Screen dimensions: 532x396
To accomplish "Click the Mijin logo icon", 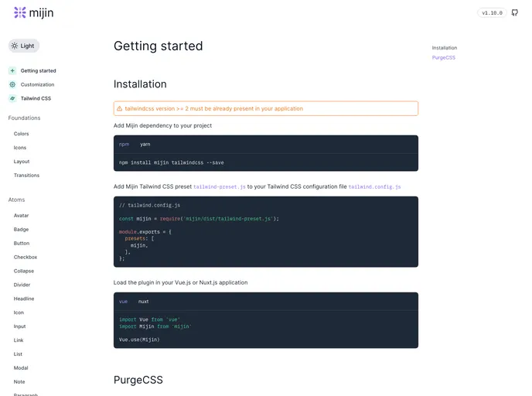I will pyautogui.click(x=19, y=12).
